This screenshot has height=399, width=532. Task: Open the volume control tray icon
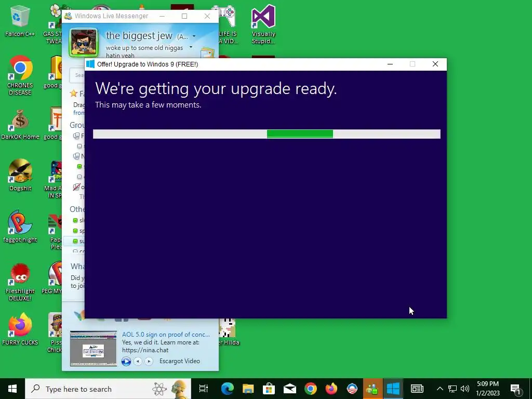465,389
